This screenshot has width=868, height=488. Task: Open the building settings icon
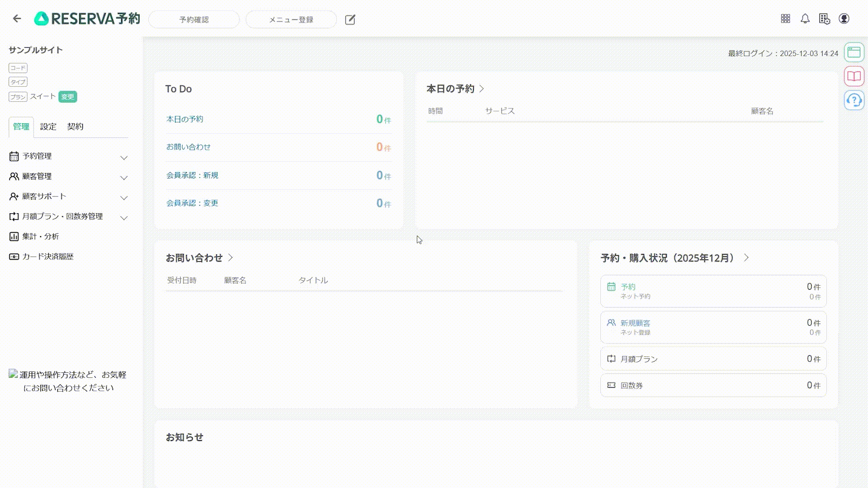click(825, 19)
